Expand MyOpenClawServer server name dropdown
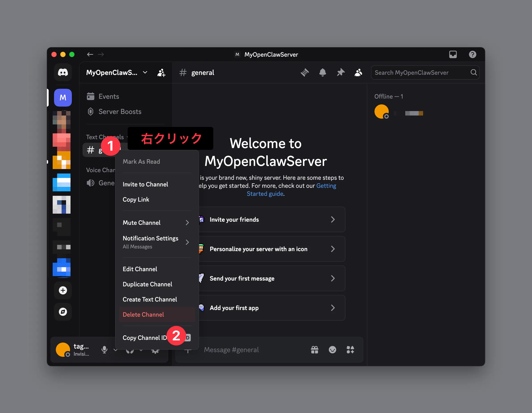The height and width of the screenshot is (413, 532). pyautogui.click(x=145, y=72)
